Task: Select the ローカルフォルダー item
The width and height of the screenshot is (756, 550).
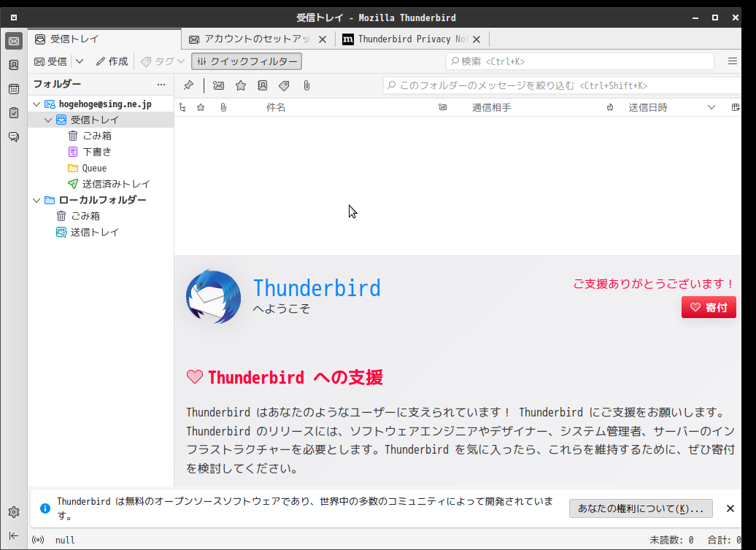Action: pyautogui.click(x=101, y=200)
